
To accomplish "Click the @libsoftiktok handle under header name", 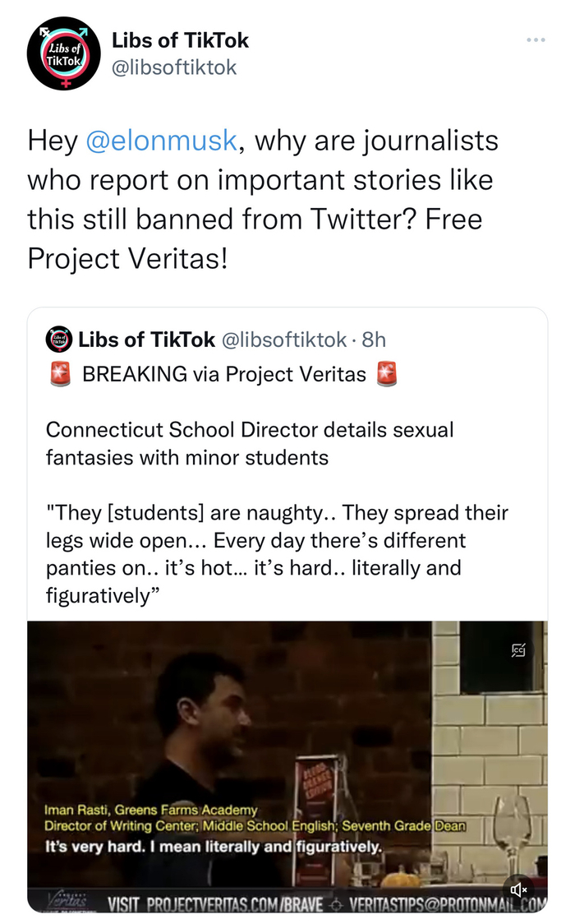I will [x=173, y=67].
